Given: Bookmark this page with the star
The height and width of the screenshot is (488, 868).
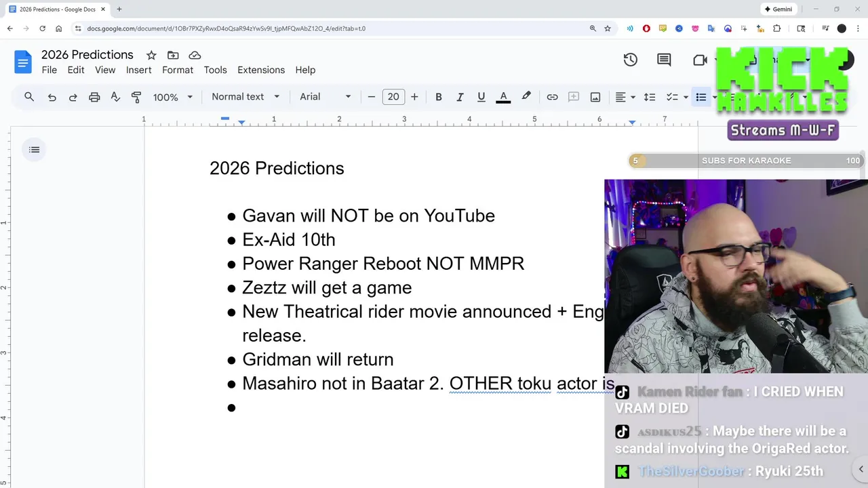Looking at the screenshot, I should (608, 28).
